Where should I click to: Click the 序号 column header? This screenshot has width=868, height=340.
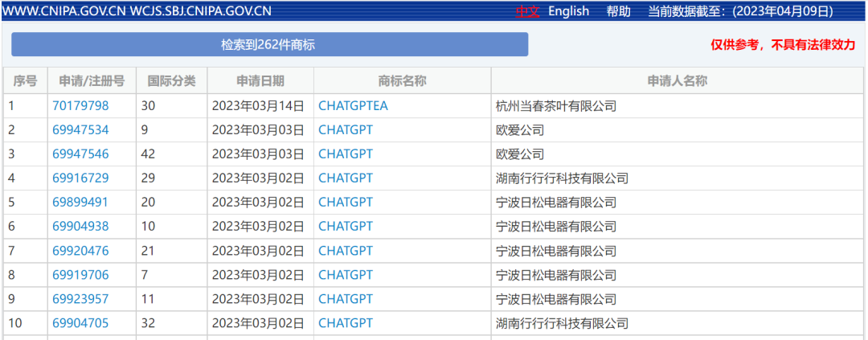(25, 81)
